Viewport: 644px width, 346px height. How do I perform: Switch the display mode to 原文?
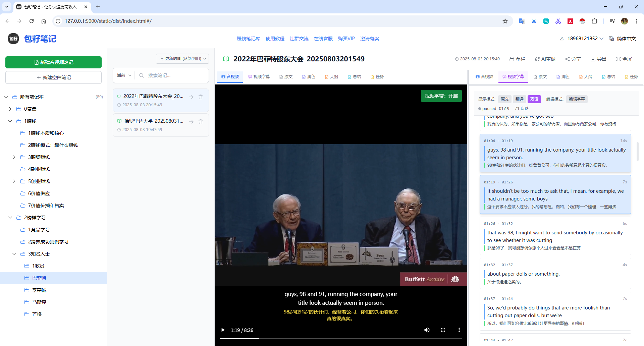504,99
